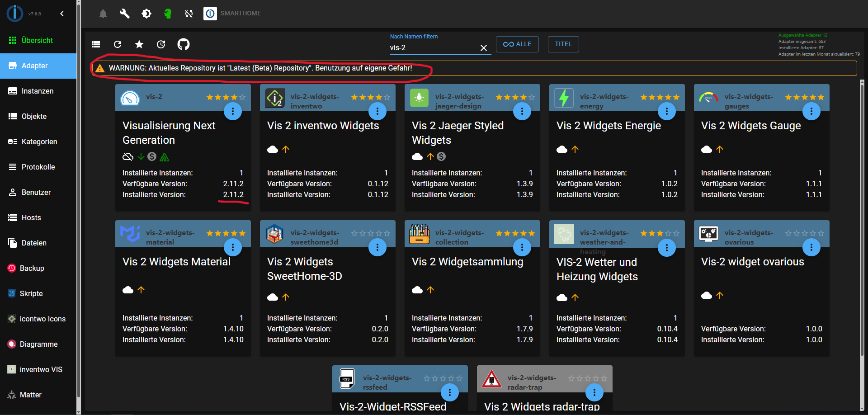Click the reload adapter list icon
Viewport: 868px width, 415px height.
tap(118, 44)
